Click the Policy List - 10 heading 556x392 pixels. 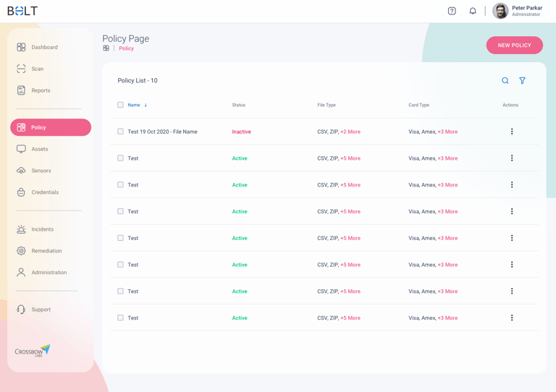click(138, 81)
